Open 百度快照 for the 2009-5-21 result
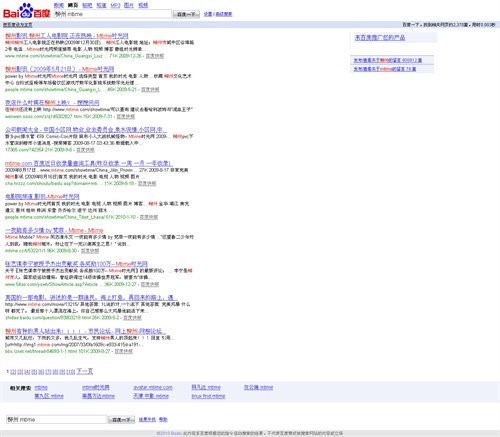500x437 pixels. point(150,90)
